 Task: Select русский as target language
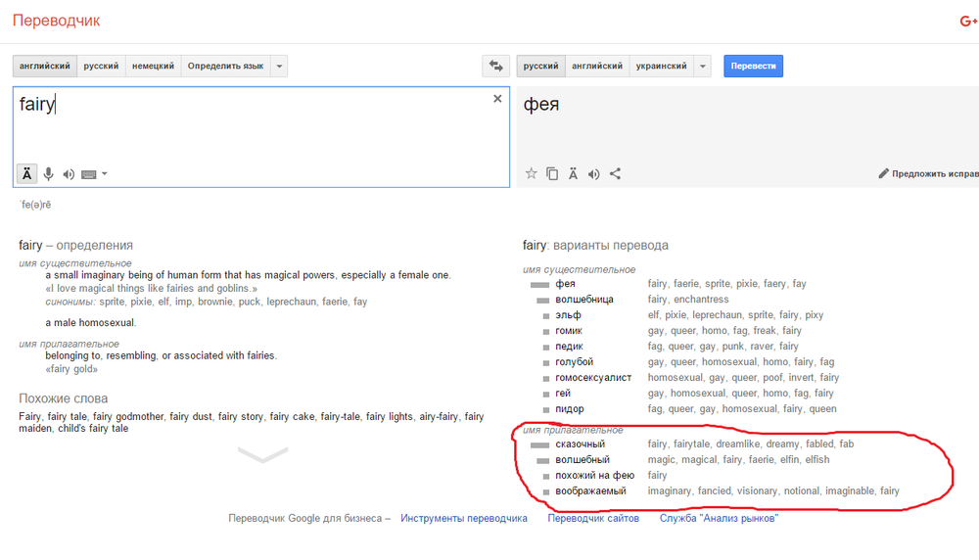[540, 66]
